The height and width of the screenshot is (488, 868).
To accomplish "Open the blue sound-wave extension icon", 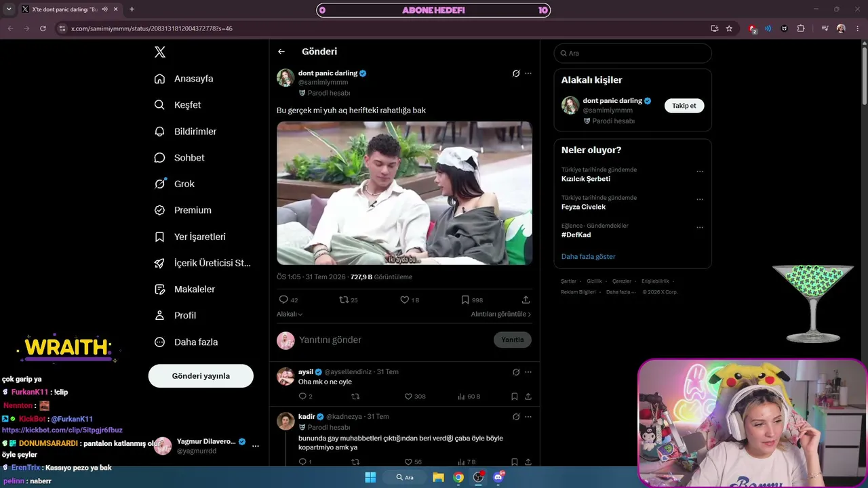I will pyautogui.click(x=768, y=28).
